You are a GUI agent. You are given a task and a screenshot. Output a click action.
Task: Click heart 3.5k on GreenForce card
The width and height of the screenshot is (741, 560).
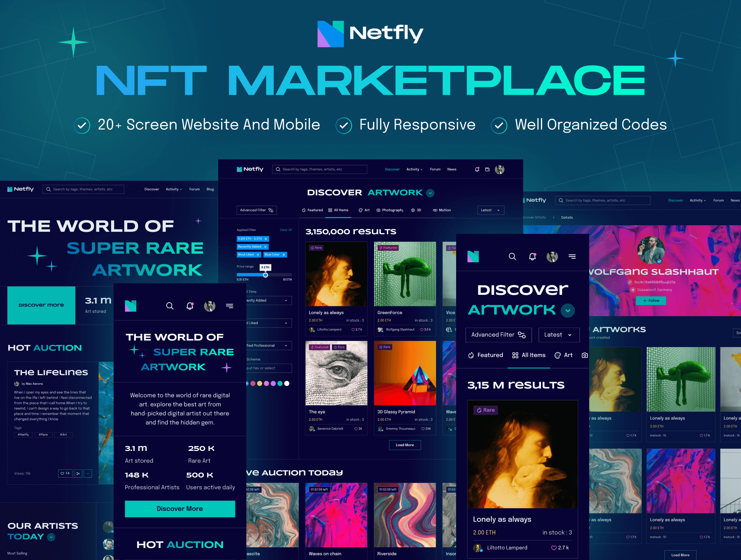point(426,329)
